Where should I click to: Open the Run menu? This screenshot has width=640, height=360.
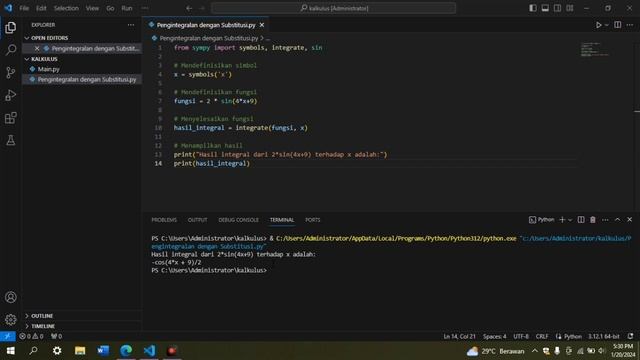tap(127, 8)
